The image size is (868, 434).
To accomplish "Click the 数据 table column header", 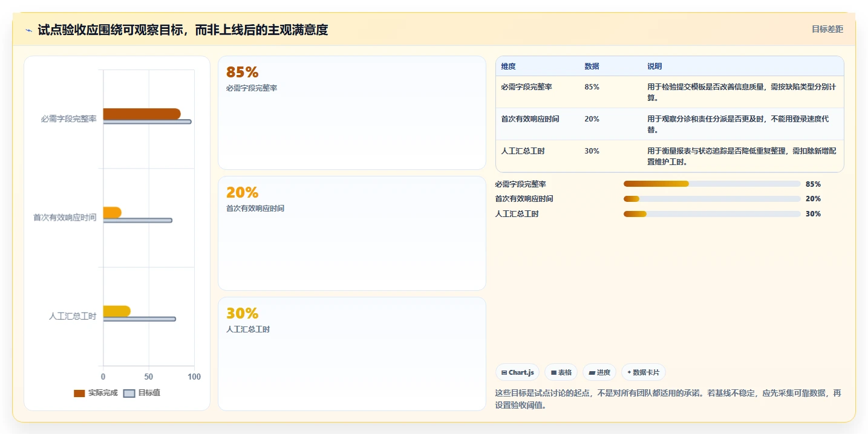I will 592,66.
